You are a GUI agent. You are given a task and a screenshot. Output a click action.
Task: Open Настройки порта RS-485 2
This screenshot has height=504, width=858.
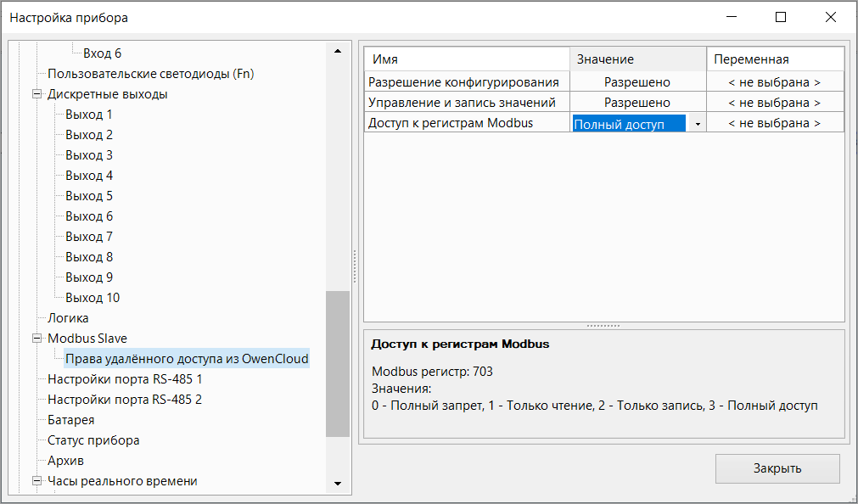[125, 400]
